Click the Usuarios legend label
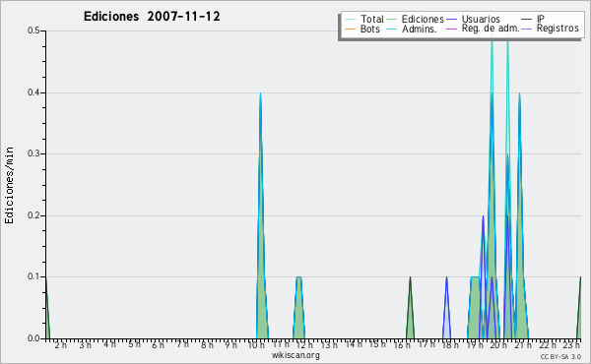This screenshot has height=364, width=591. [x=481, y=19]
